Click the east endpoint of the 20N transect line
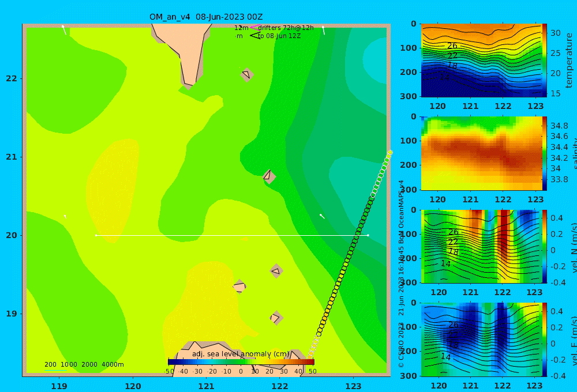Viewport: 577px width, 392px height. [x=368, y=235]
